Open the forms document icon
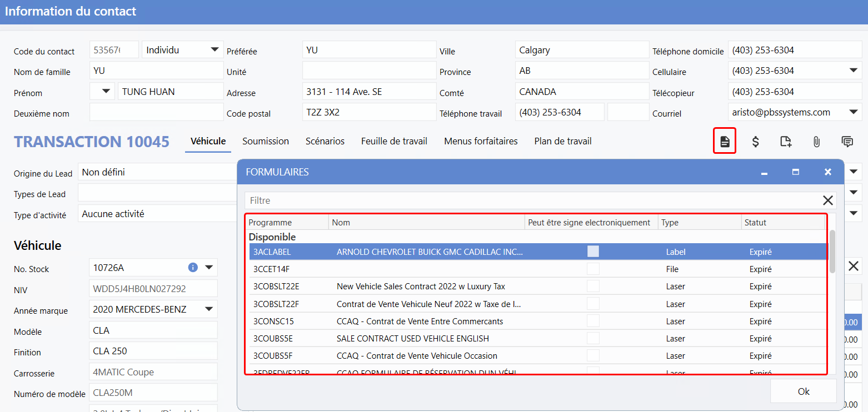 click(x=725, y=141)
